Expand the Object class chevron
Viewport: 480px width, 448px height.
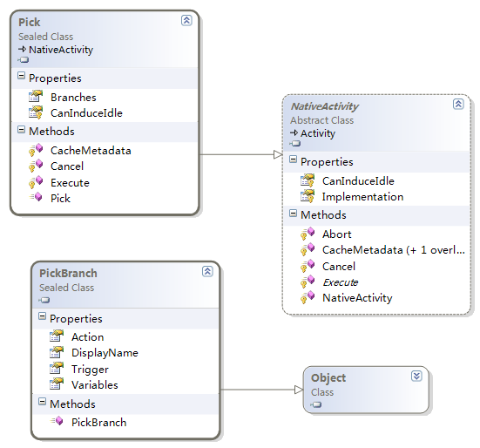pyautogui.click(x=416, y=376)
